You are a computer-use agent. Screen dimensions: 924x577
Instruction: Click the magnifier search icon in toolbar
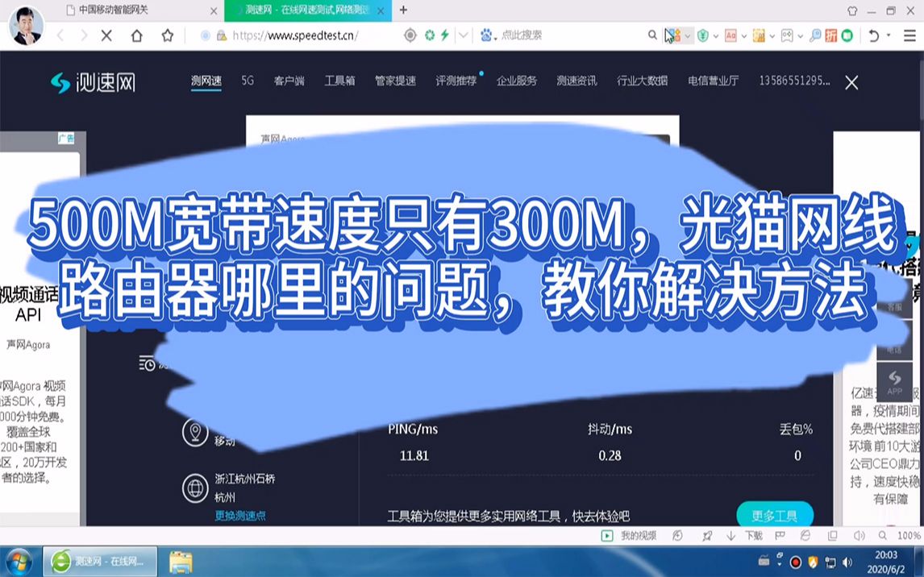pyautogui.click(x=652, y=35)
